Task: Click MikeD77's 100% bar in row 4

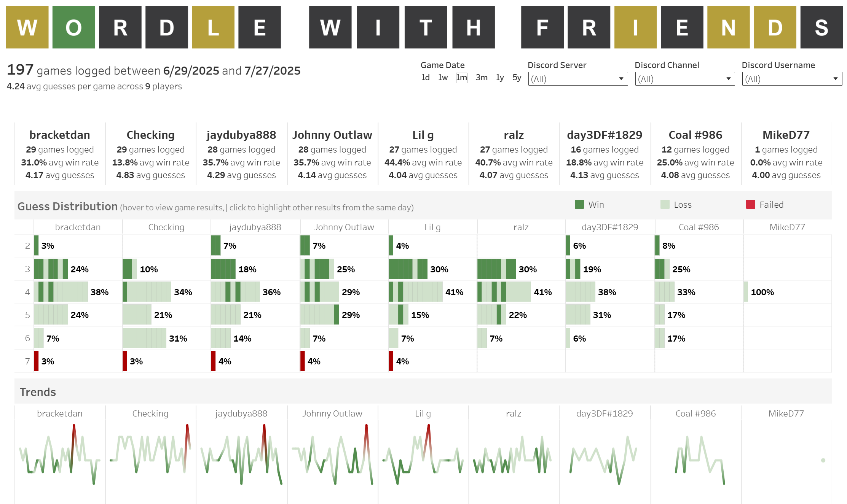Action: 746,292
